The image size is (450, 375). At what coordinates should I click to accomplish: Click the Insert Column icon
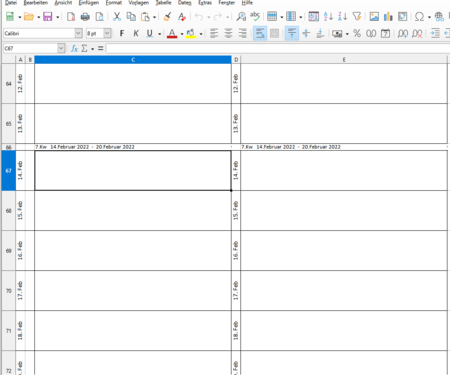click(x=291, y=16)
